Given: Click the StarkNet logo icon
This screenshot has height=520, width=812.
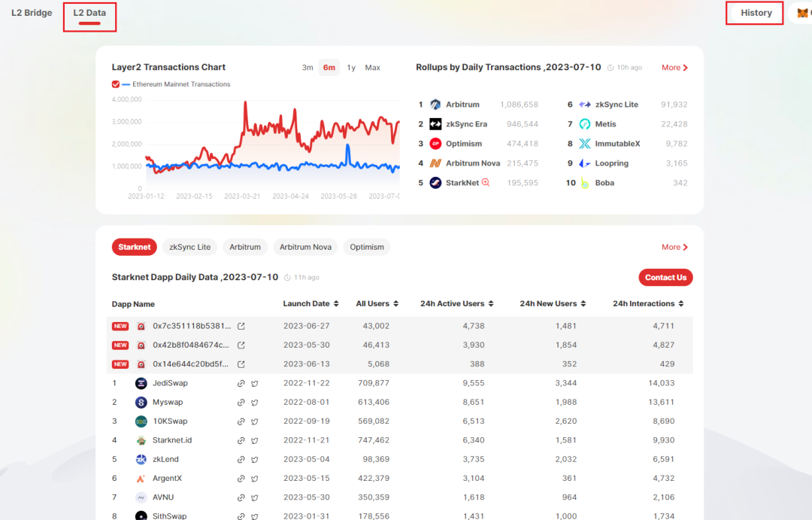Looking at the screenshot, I should [x=435, y=183].
